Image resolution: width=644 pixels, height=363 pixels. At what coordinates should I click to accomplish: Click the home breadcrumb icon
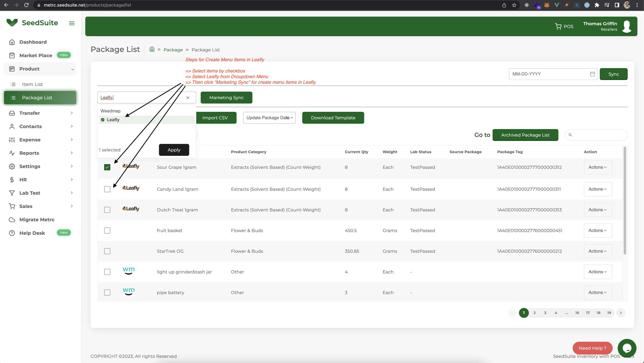pos(152,49)
